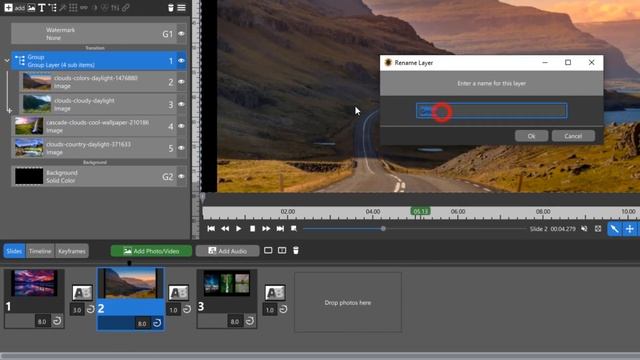The height and width of the screenshot is (360, 640).
Task: Select the Background Solid Color layer
Action: (x=94, y=176)
